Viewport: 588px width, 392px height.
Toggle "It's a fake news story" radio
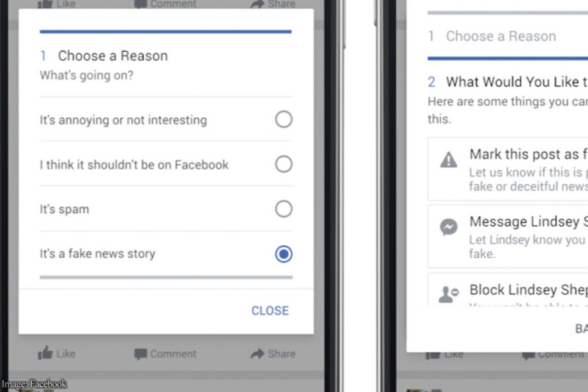point(284,254)
